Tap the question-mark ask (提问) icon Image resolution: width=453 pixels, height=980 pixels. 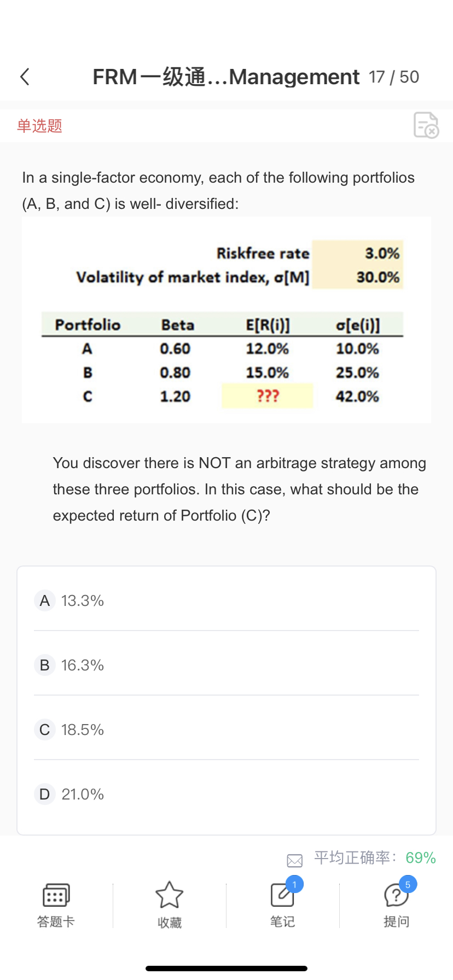click(396, 896)
